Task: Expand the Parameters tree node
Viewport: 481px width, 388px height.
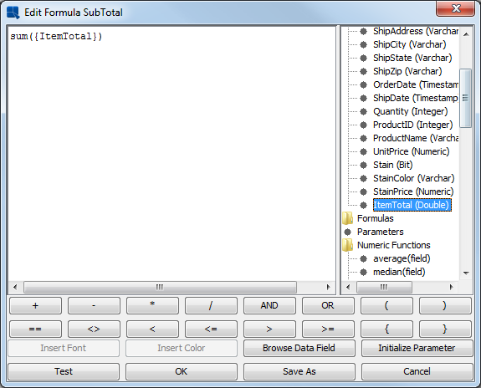Action: pyautogui.click(x=380, y=232)
